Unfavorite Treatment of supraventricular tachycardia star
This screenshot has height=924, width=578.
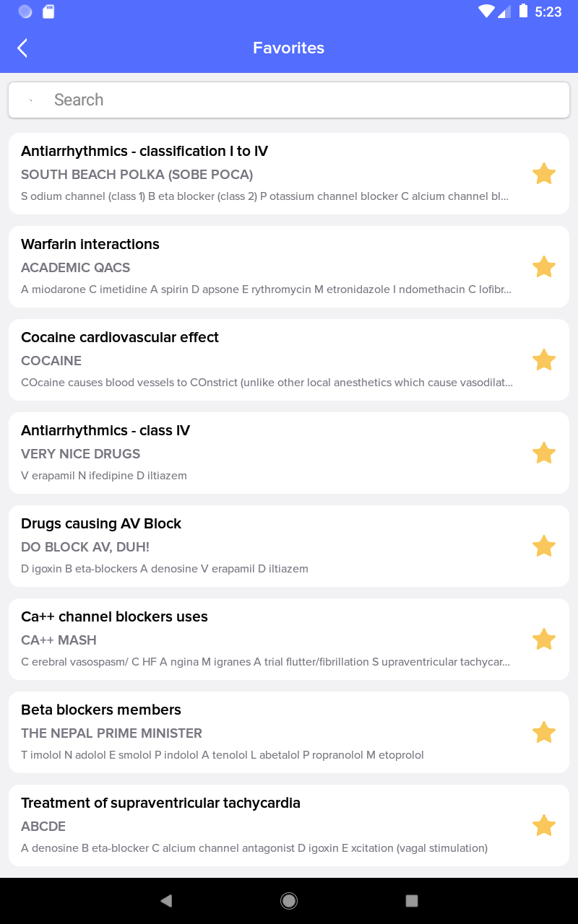[x=543, y=825]
